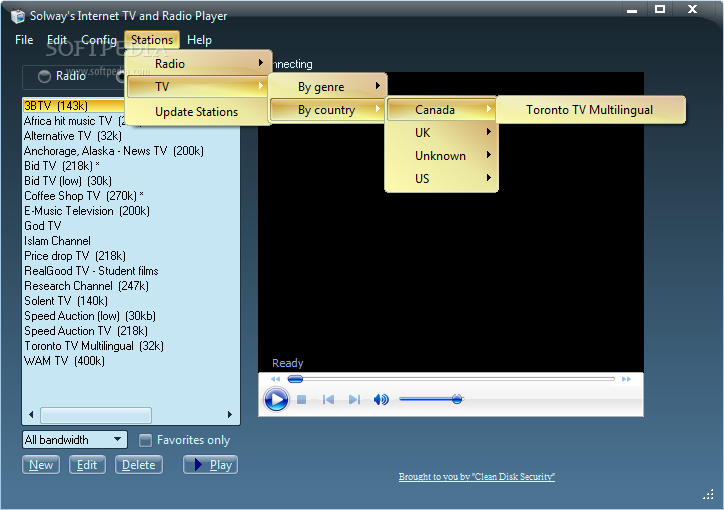
Task: Click the station list horizontal scrollbar thumb
Action: pos(96,415)
